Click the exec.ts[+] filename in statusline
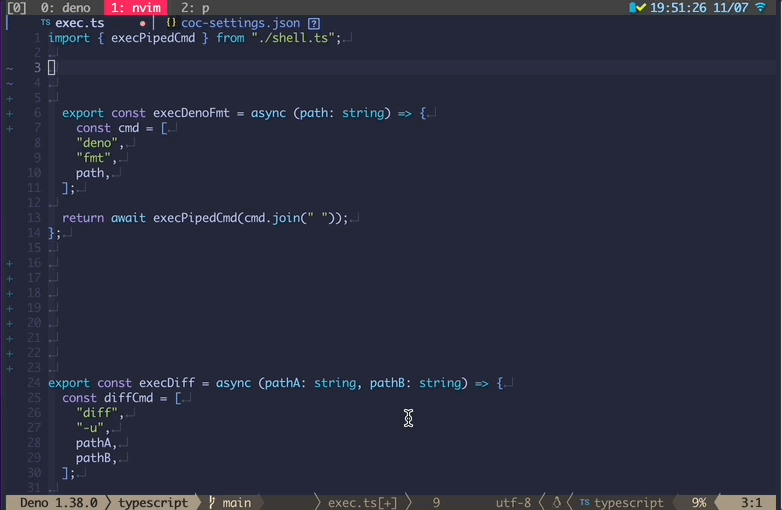The width and height of the screenshot is (782, 510). coord(363,503)
